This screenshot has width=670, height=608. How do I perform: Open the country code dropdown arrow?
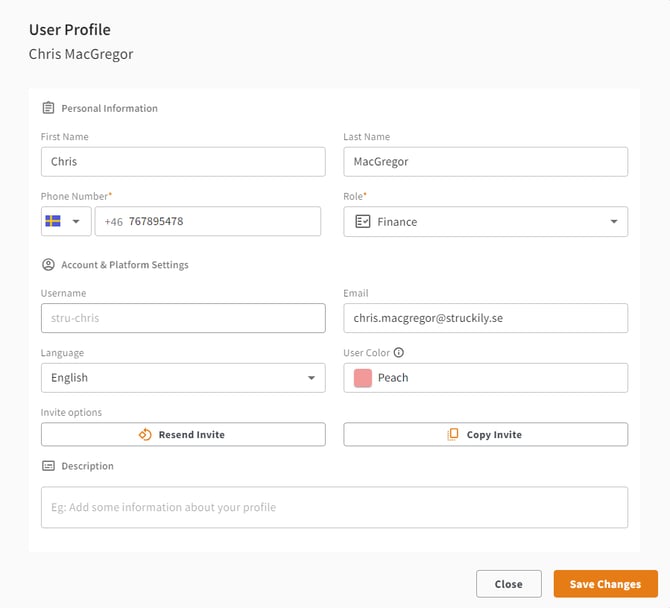coord(76,222)
